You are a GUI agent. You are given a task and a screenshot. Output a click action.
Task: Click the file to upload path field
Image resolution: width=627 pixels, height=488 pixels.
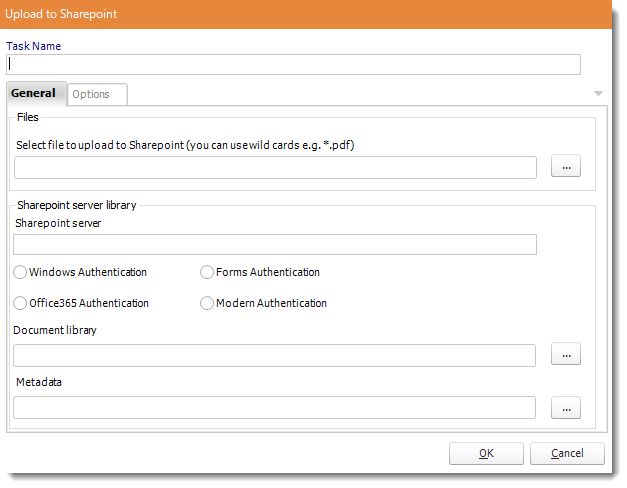276,168
